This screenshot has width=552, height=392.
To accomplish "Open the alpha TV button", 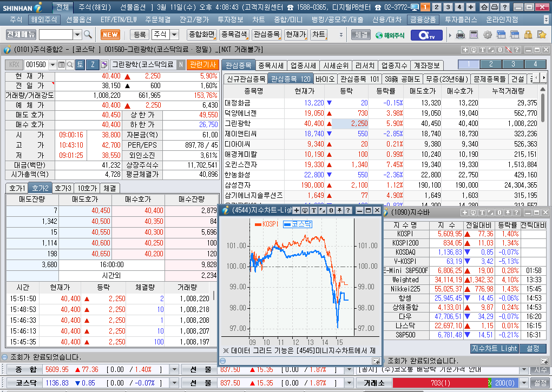I will tap(426, 35).
